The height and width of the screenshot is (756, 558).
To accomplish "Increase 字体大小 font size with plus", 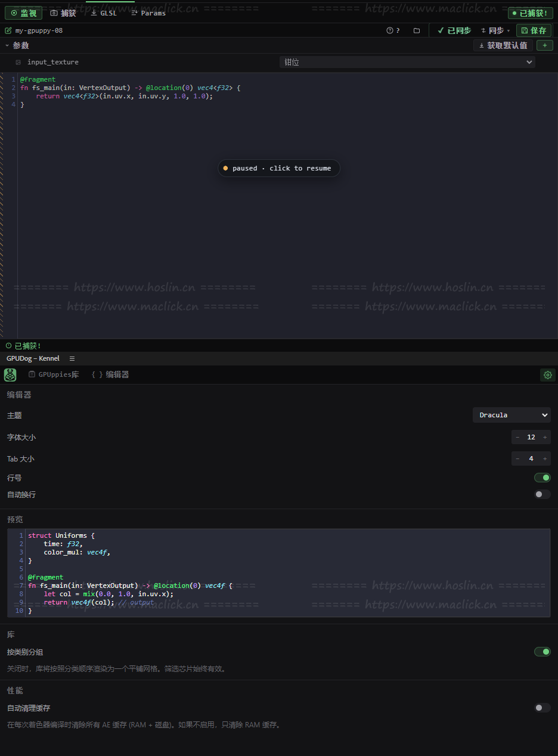I will [545, 437].
